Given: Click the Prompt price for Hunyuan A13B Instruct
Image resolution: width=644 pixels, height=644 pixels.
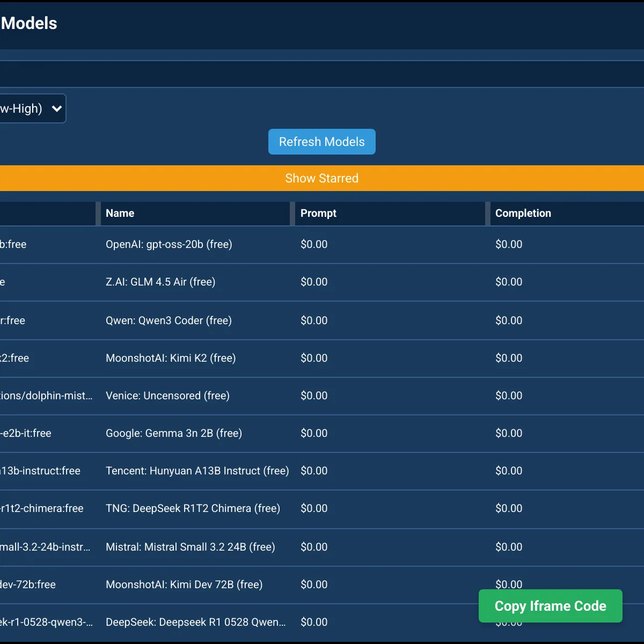Looking at the screenshot, I should [314, 471].
